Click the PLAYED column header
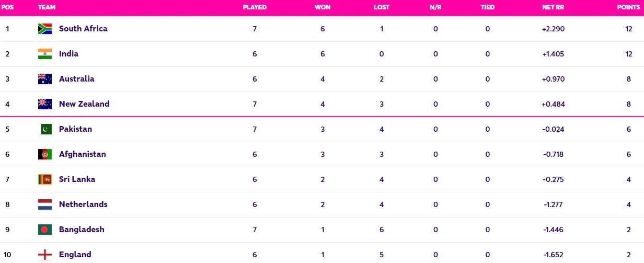The width and height of the screenshot is (644, 263). [255, 7]
